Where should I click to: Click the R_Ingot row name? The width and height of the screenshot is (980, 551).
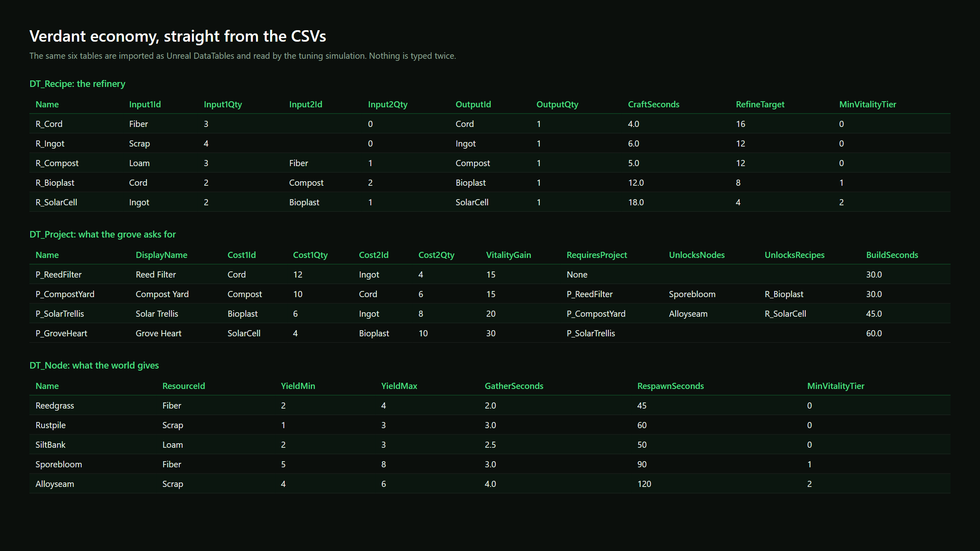50,144
